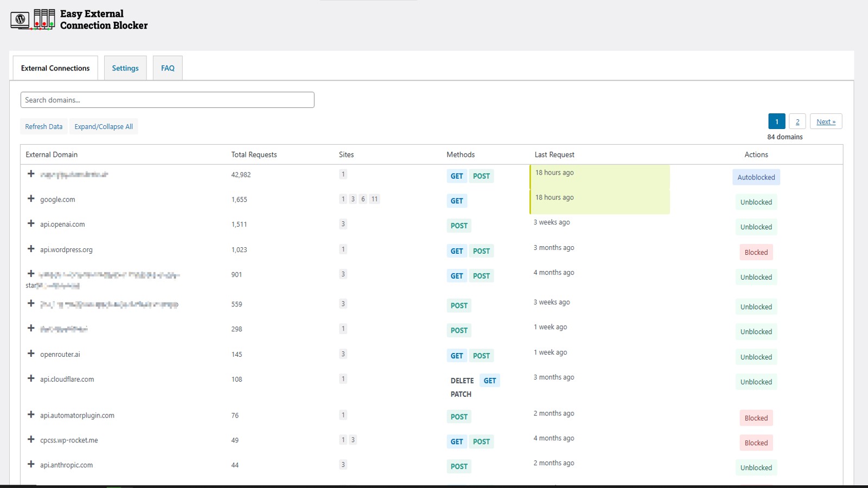The height and width of the screenshot is (488, 868).
Task: Toggle Blocked status for api.wordpress.org
Action: (x=756, y=252)
